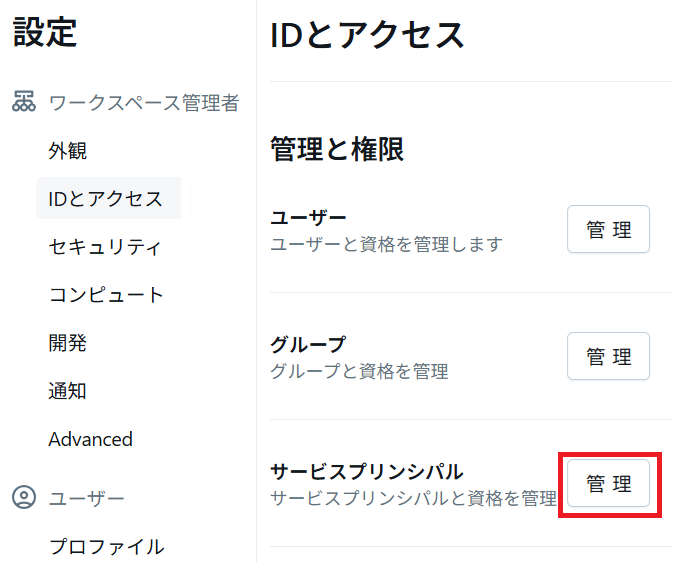Screen dimensions: 673x562
Task: Go to コンピュート settings
Action: pos(106,295)
